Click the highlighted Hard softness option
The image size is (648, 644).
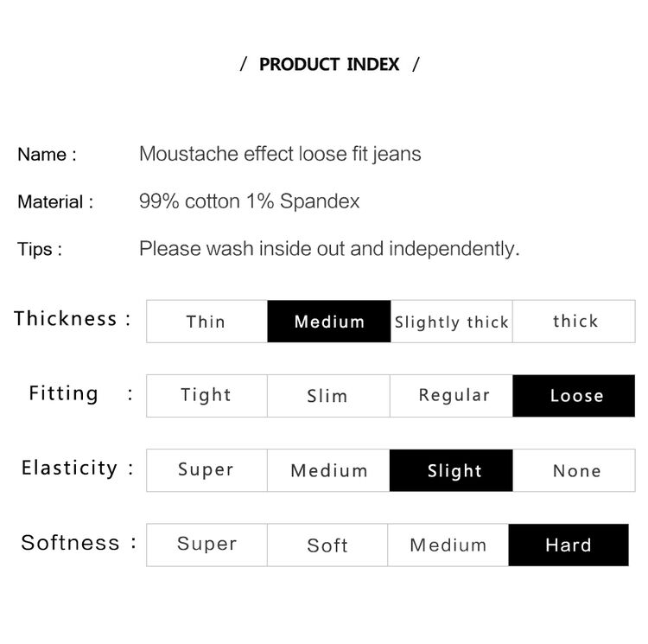[569, 545]
